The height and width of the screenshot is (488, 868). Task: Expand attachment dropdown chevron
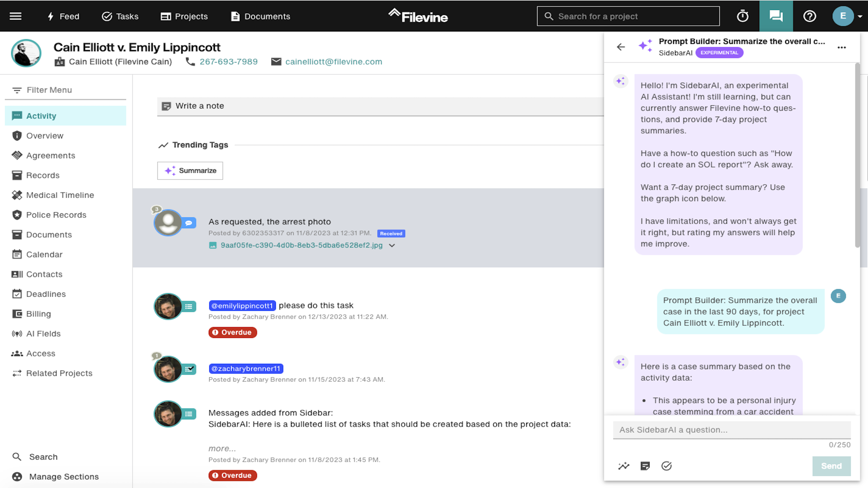point(392,245)
